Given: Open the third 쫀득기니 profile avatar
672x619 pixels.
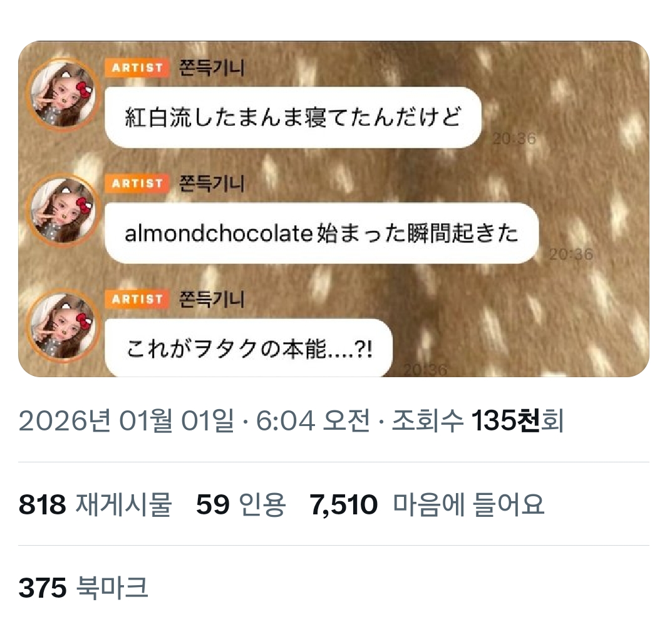Looking at the screenshot, I should [x=63, y=326].
